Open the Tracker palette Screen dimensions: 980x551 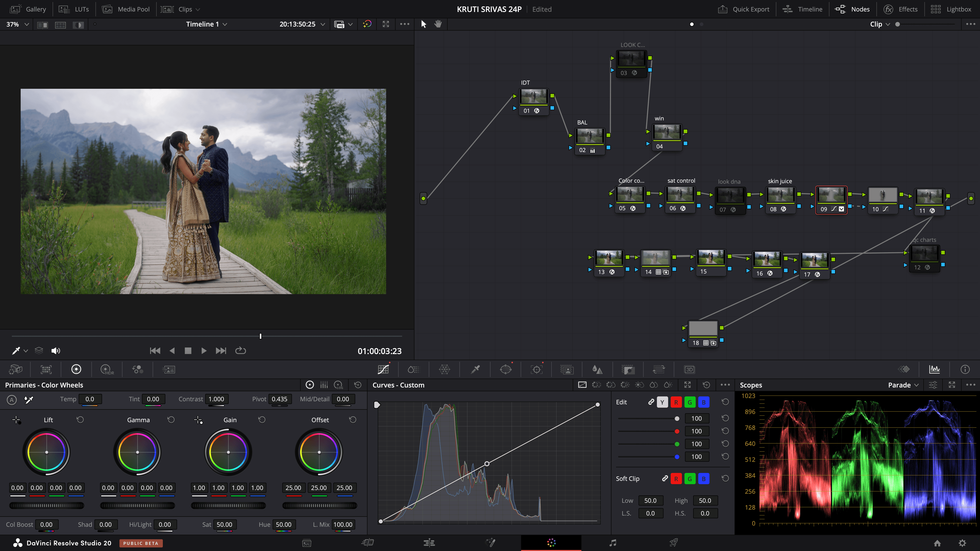(x=536, y=369)
